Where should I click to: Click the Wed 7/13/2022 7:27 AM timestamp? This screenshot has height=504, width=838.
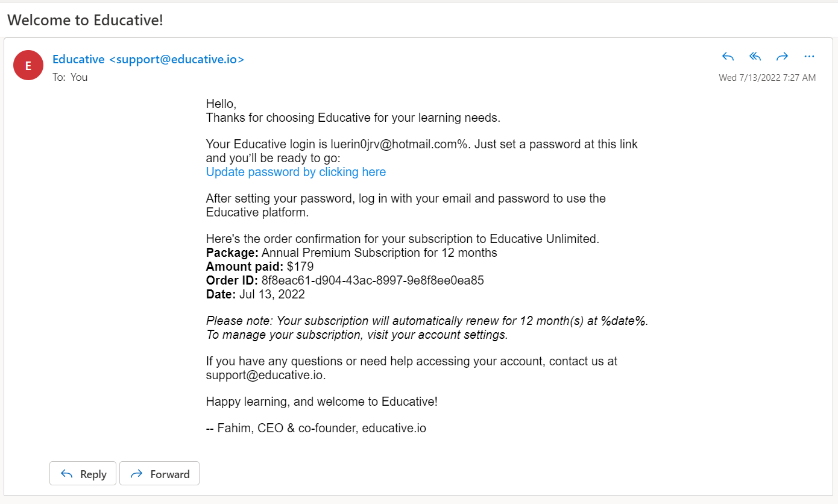click(x=767, y=78)
